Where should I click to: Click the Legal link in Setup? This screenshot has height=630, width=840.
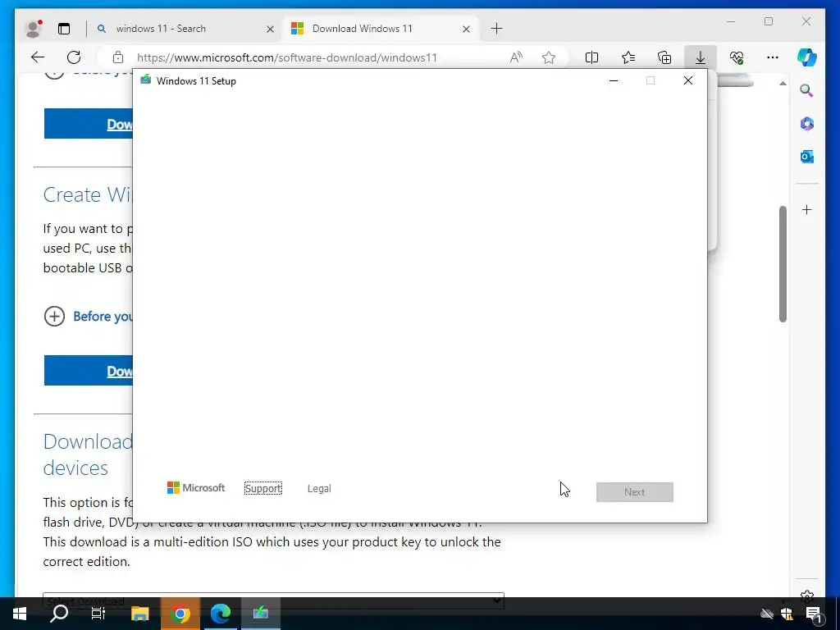(x=319, y=489)
